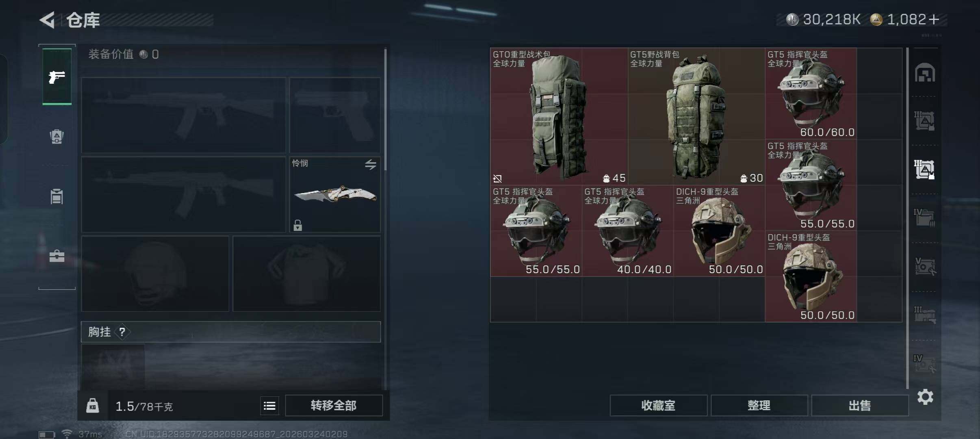
Task: Toggle the lock on the knife slot
Action: point(298,225)
